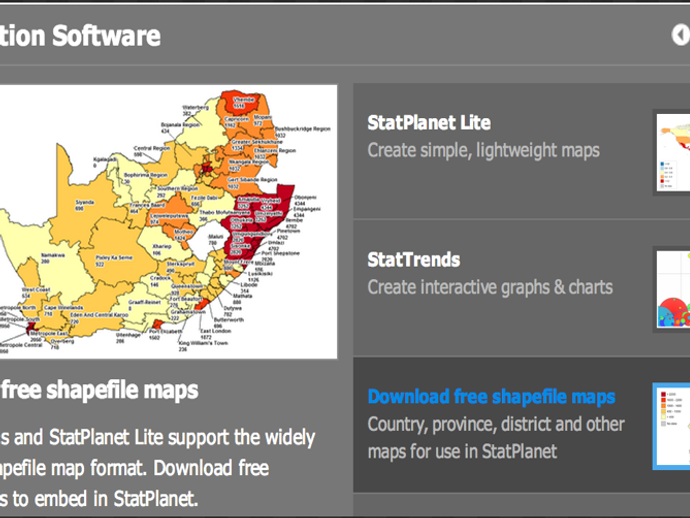The width and height of the screenshot is (690, 518).
Task: Click the previous slide arrow icon
Action: [x=681, y=35]
